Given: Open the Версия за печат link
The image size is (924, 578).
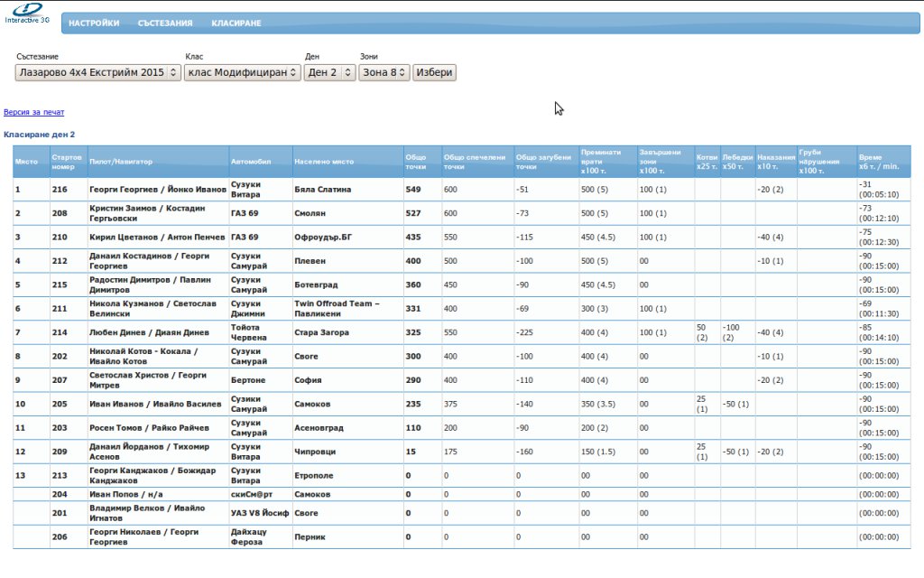Looking at the screenshot, I should pos(34,113).
